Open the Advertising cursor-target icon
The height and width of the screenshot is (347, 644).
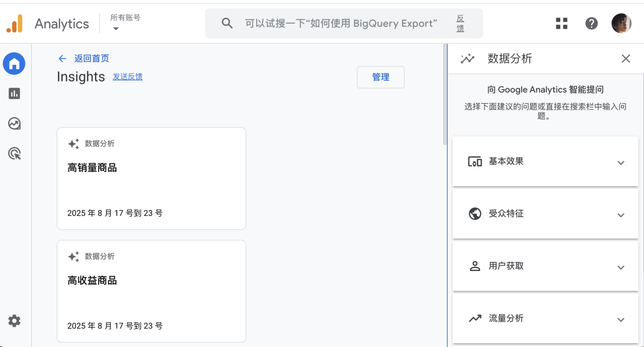tap(14, 154)
